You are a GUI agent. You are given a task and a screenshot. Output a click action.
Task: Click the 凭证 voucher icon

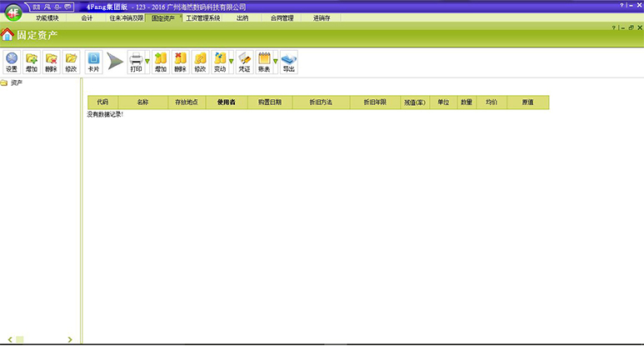pos(244,62)
